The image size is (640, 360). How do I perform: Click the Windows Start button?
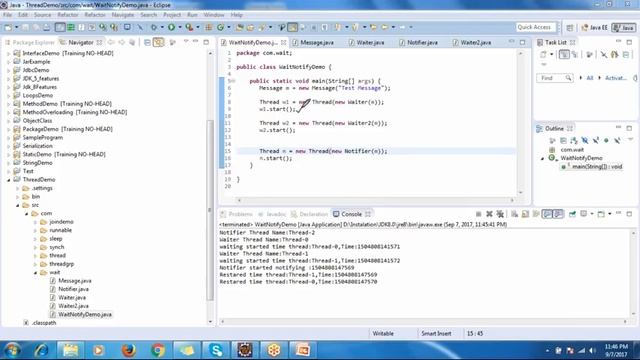click(x=13, y=350)
